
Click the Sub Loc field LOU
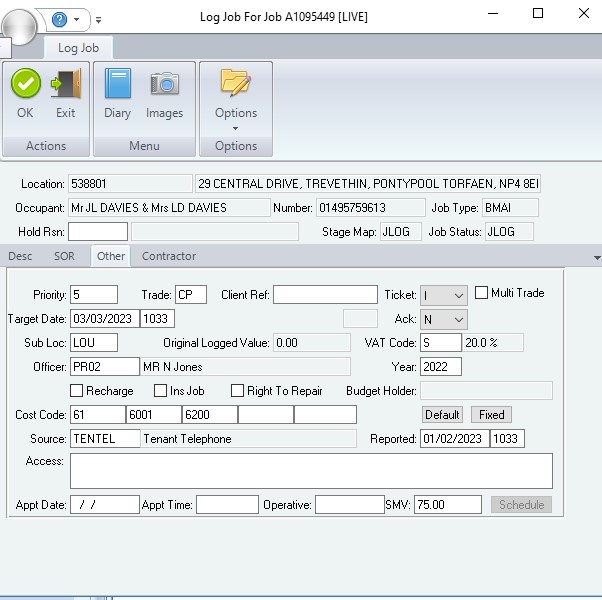pyautogui.click(x=94, y=342)
